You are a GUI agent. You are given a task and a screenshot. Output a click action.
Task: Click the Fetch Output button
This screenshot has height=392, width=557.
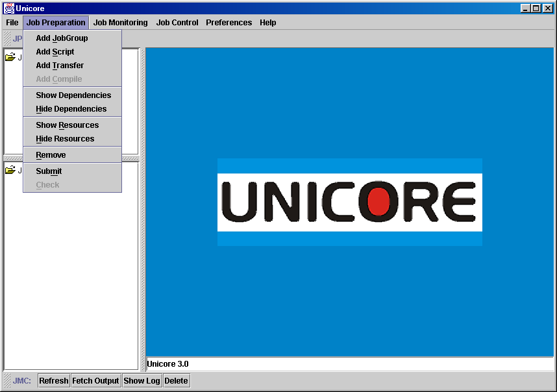point(95,380)
